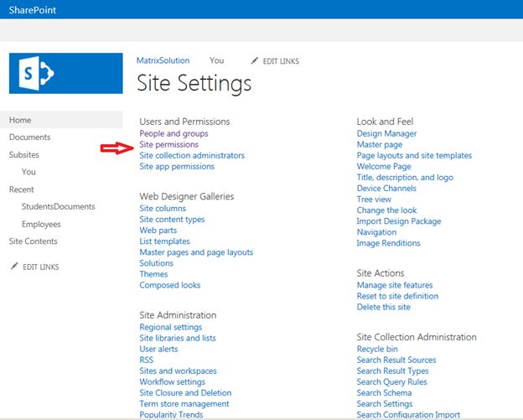Open Reset to site definition
The width and height of the screenshot is (523, 420).
tap(397, 296)
